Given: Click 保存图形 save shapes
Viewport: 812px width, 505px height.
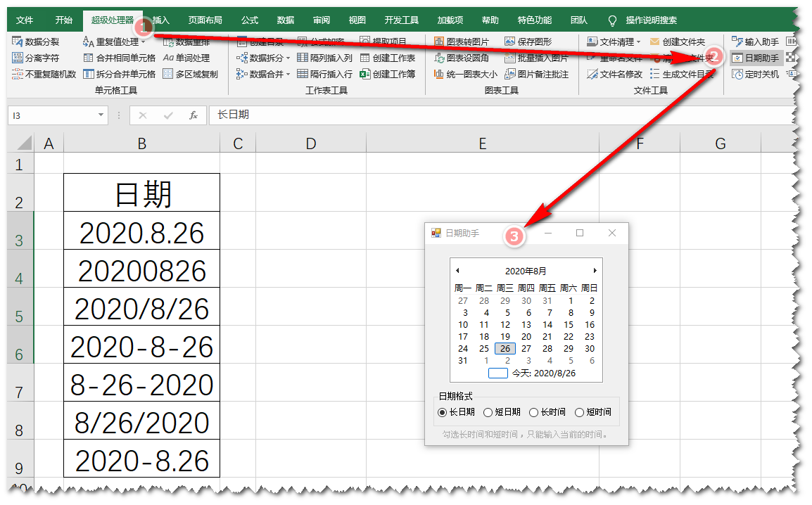Looking at the screenshot, I should pos(528,41).
